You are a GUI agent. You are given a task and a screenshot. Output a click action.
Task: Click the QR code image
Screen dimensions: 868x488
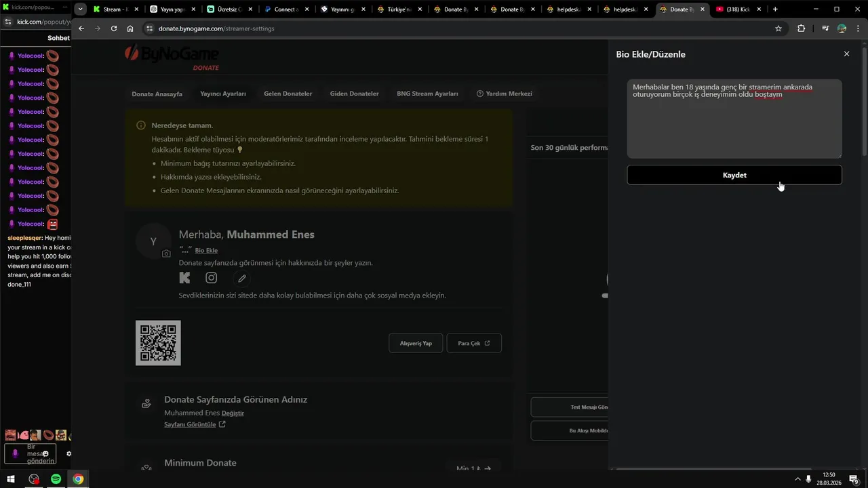(x=158, y=343)
